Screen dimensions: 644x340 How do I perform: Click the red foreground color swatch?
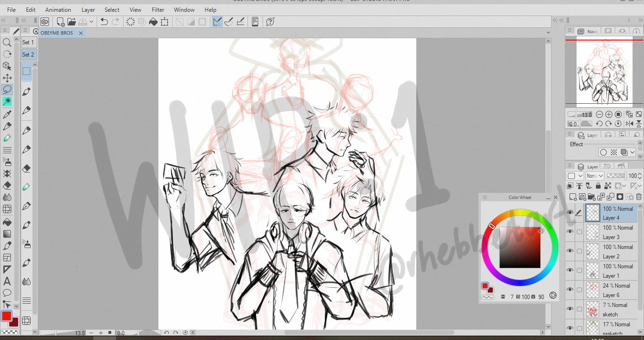[7, 316]
